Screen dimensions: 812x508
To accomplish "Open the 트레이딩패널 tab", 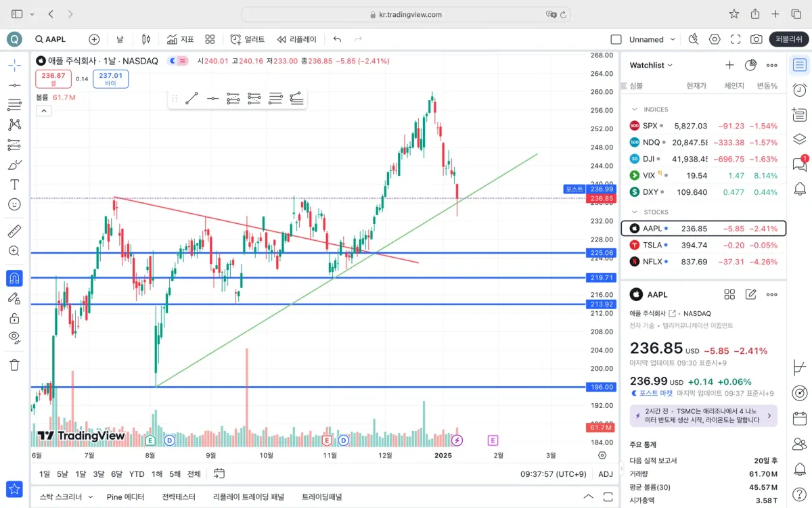I will click(x=322, y=497).
